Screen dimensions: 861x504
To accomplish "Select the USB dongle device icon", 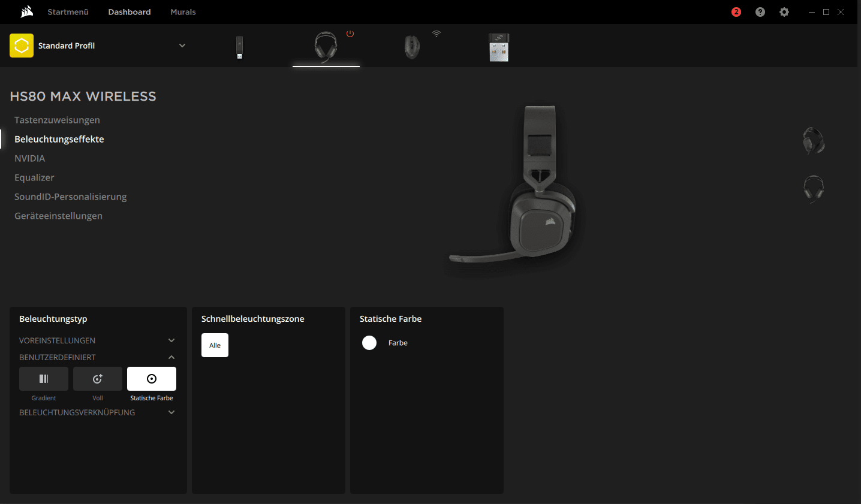I will pyautogui.click(x=240, y=47).
